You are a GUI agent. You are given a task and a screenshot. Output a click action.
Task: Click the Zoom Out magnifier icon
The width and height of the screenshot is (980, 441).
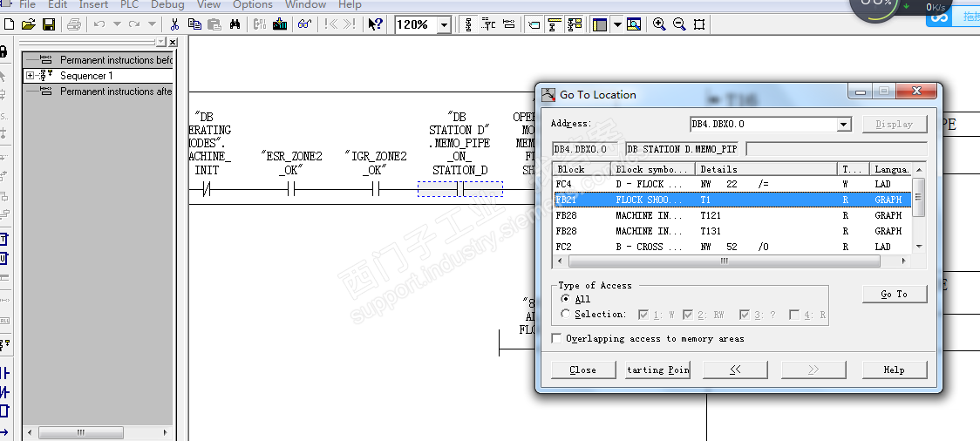click(x=679, y=24)
